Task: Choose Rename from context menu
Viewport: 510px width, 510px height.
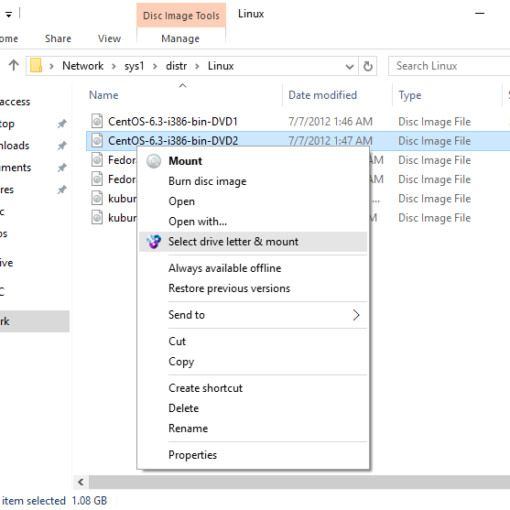Action: point(253,428)
